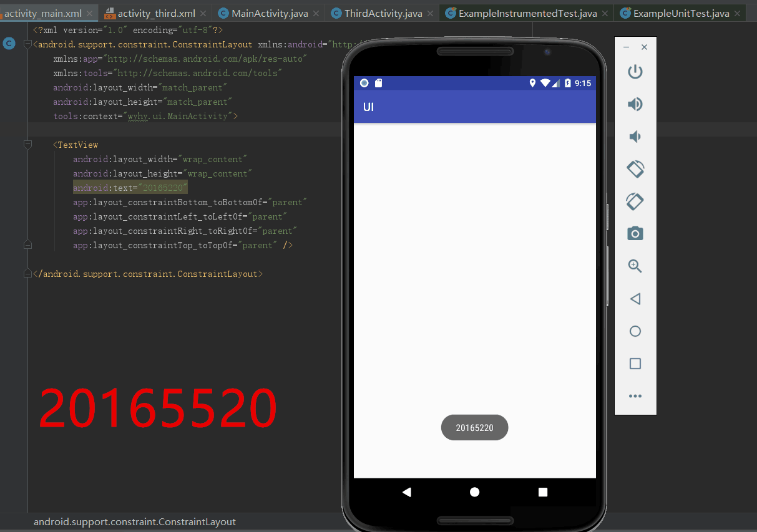The height and width of the screenshot is (532, 757).
Task: Click xmlns:tools schema URL line
Action: [168, 73]
